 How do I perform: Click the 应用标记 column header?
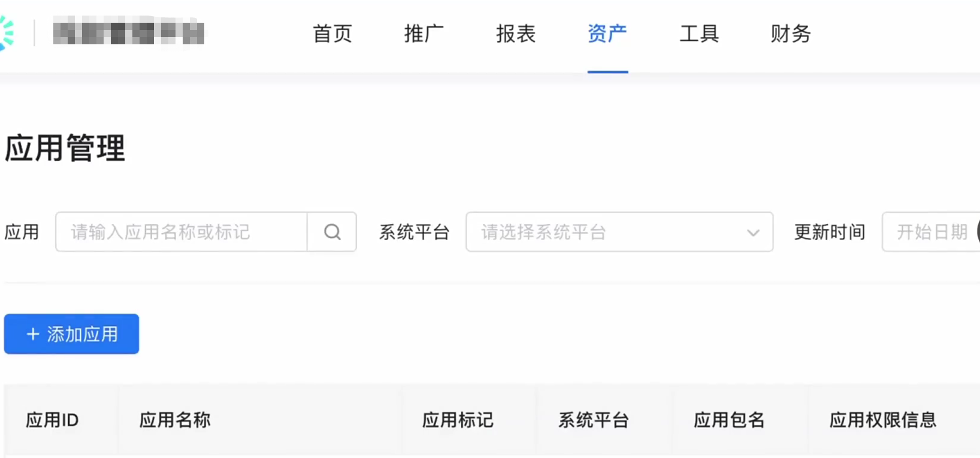pos(458,420)
